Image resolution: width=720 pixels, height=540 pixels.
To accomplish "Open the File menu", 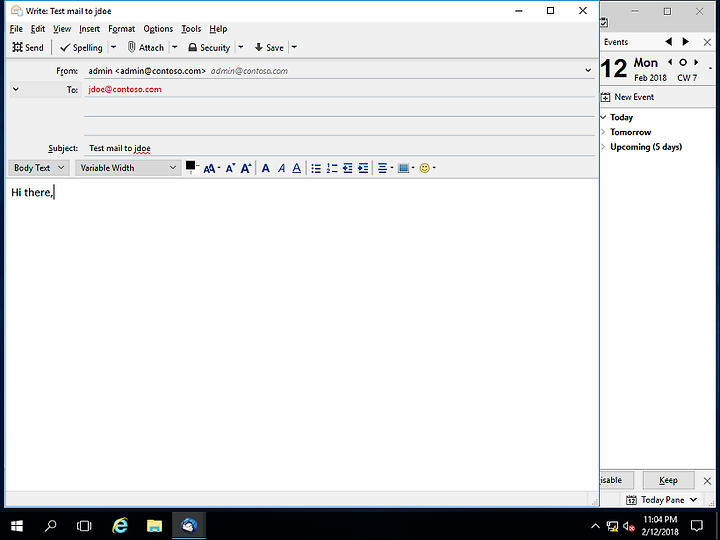I will pos(16,29).
